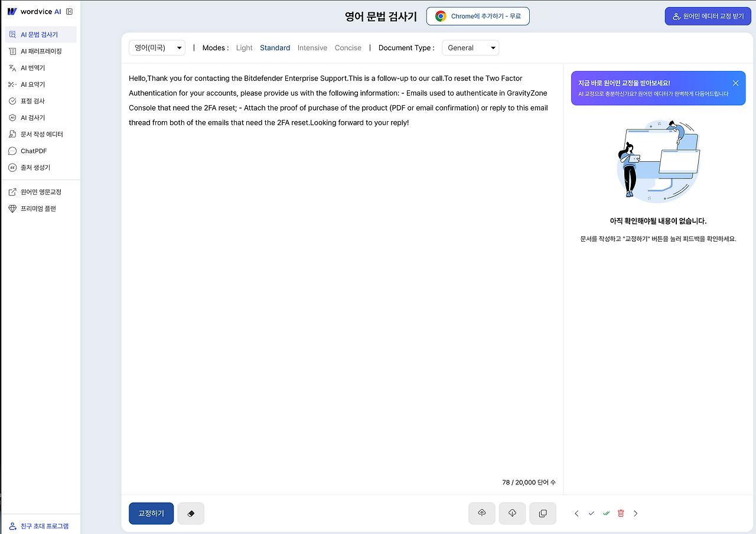756x534 pixels.
Task: Dismiss the blue 원어민 교정 promotional banner
Action: coord(735,83)
